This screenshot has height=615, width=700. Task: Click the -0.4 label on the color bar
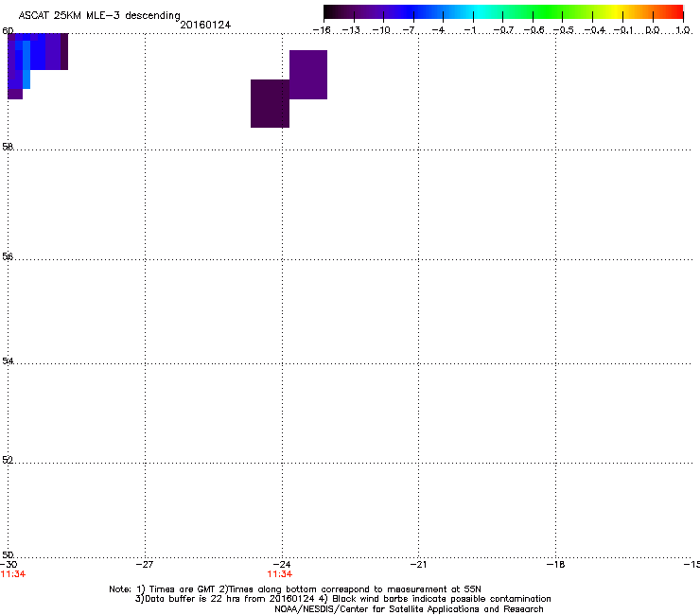(594, 30)
